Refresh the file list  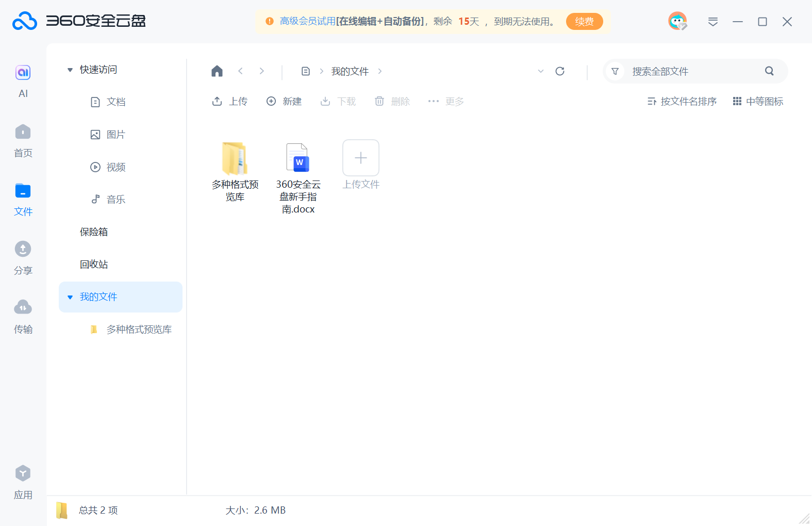(x=560, y=71)
